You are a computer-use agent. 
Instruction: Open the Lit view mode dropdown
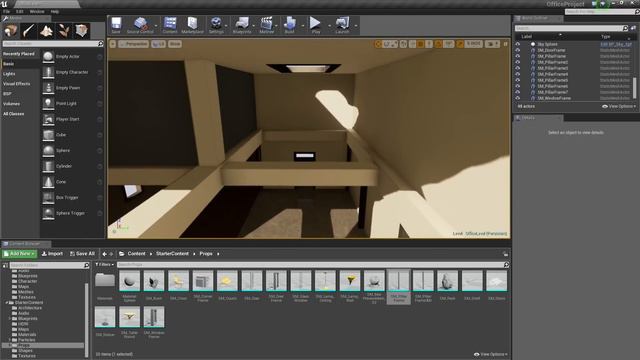[x=158, y=44]
